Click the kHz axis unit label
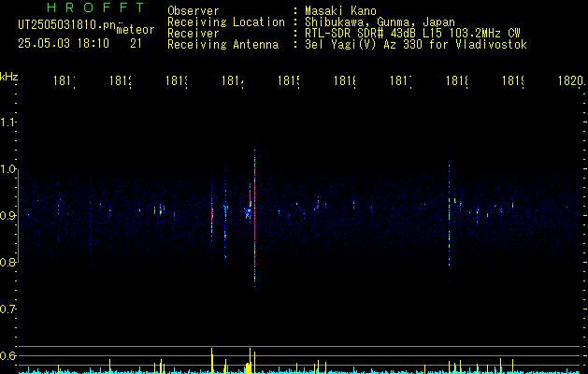Image resolution: width=588 pixels, height=374 pixels. coord(8,77)
